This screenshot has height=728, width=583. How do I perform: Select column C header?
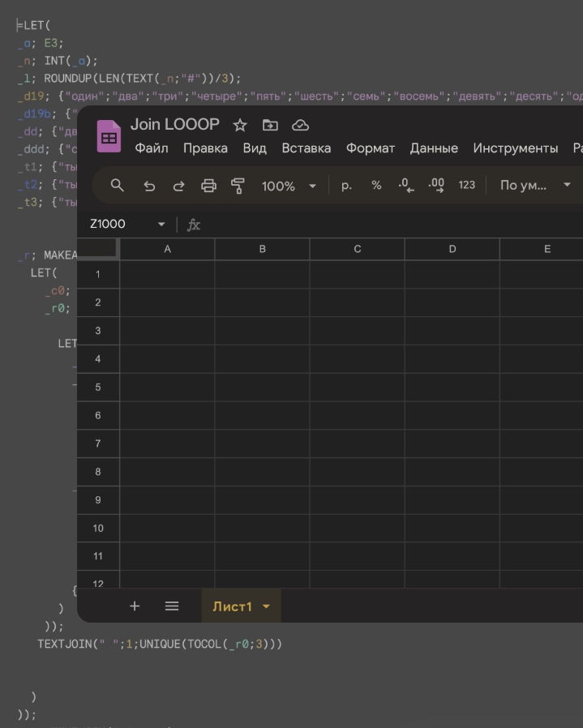click(358, 249)
